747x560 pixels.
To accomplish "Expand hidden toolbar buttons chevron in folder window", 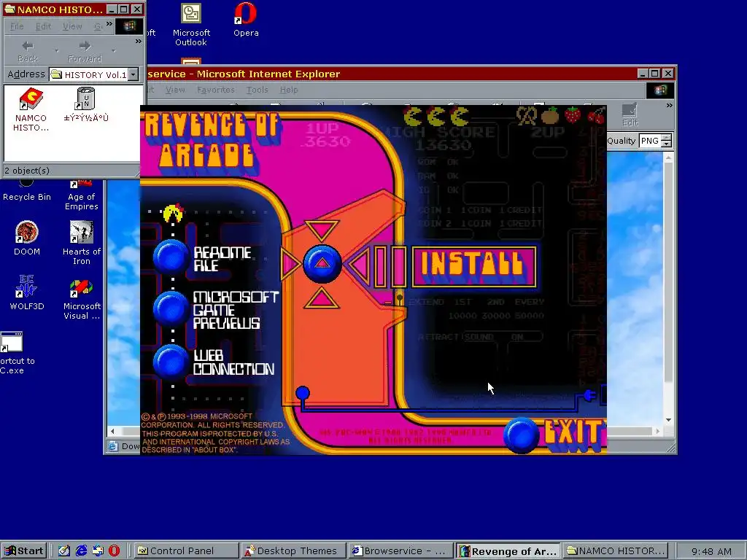I will coord(138,42).
